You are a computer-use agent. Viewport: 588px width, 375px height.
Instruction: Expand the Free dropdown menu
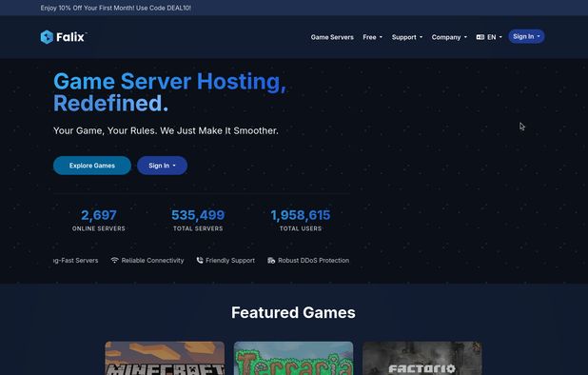372,37
